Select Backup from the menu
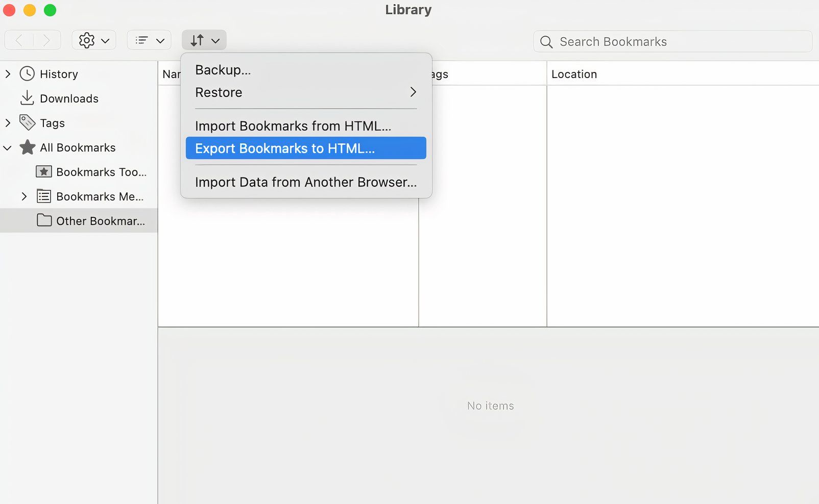 tap(222, 70)
